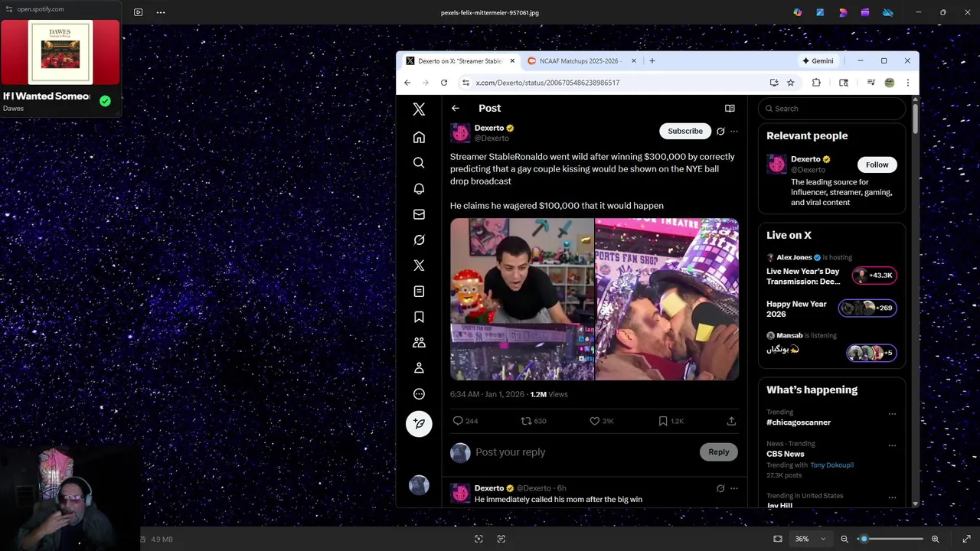This screenshot has height=551, width=980.
Task: Click Chrome back navigation arrow
Action: point(407,83)
